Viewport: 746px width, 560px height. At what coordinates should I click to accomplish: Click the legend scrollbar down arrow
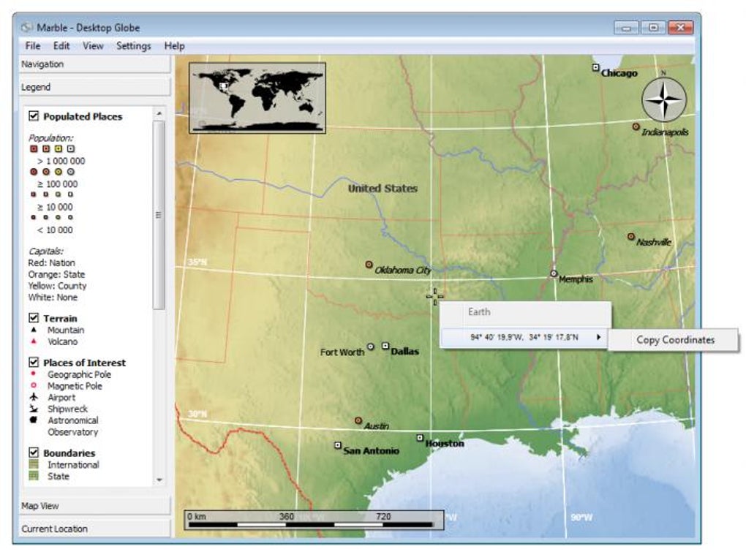(159, 480)
